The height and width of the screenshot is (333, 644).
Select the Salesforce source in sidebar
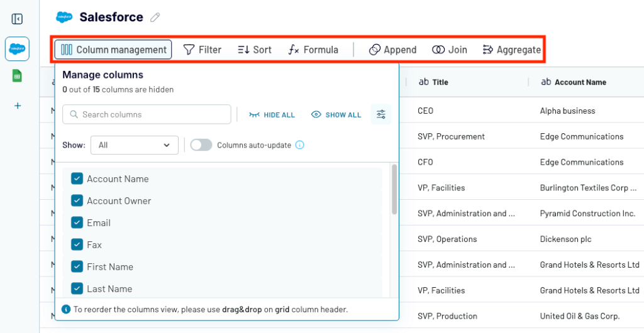coord(17,49)
